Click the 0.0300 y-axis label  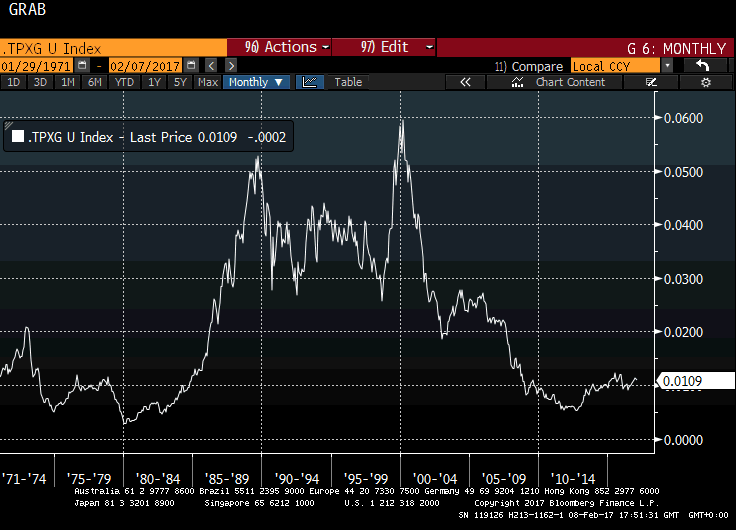(x=683, y=279)
